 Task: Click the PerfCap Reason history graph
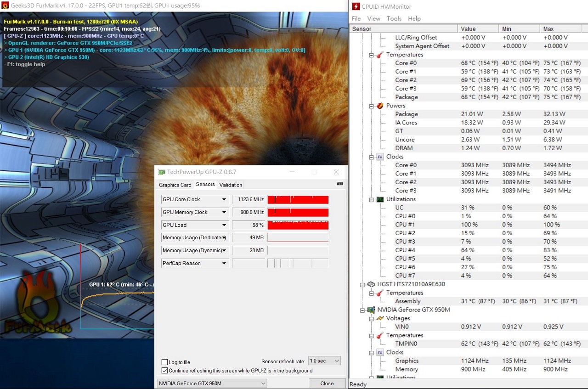tap(298, 263)
